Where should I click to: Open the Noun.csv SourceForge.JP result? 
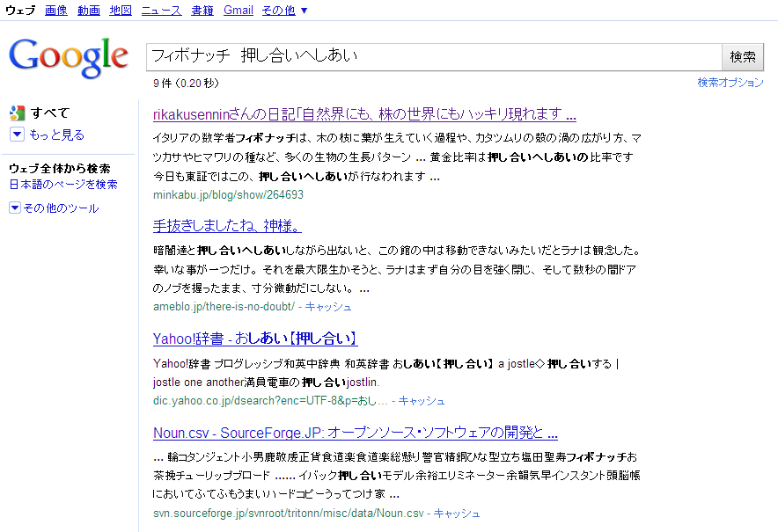pos(355,433)
